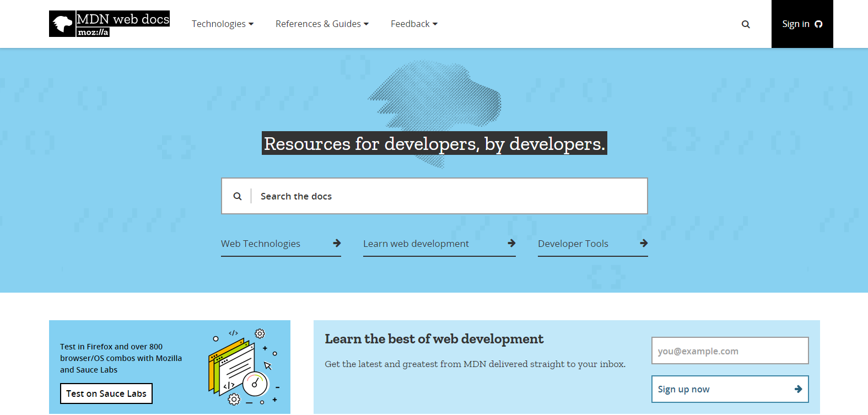Click the 'Resources for developers, by developers.' headline
Viewport: 868px width, 415px height.
(434, 143)
